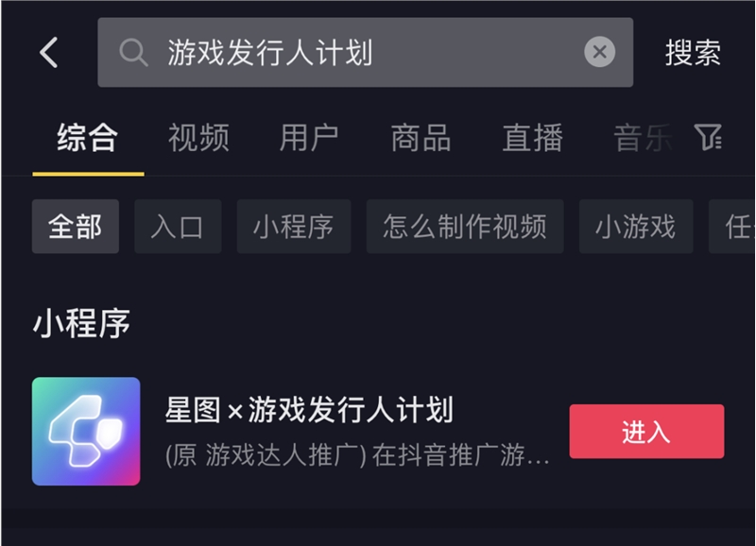Image resolution: width=756 pixels, height=546 pixels.
Task: Select the 全部 filter chip
Action: pyautogui.click(x=75, y=226)
